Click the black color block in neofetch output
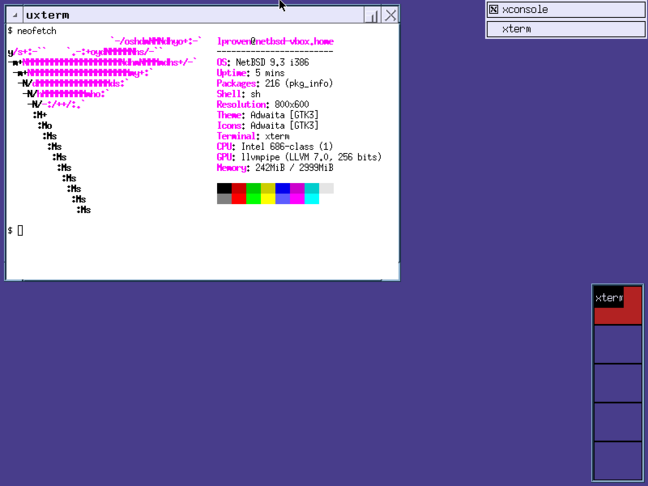 [x=224, y=188]
